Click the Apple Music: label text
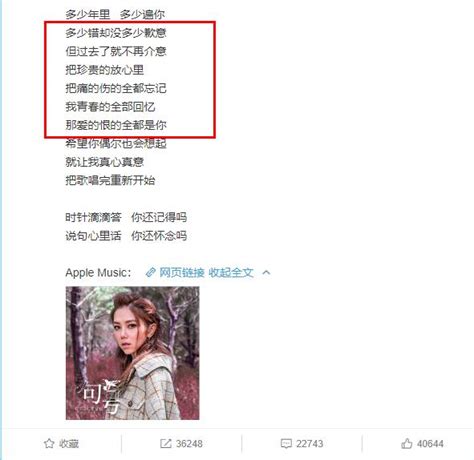The height and width of the screenshot is (460, 474). click(98, 273)
